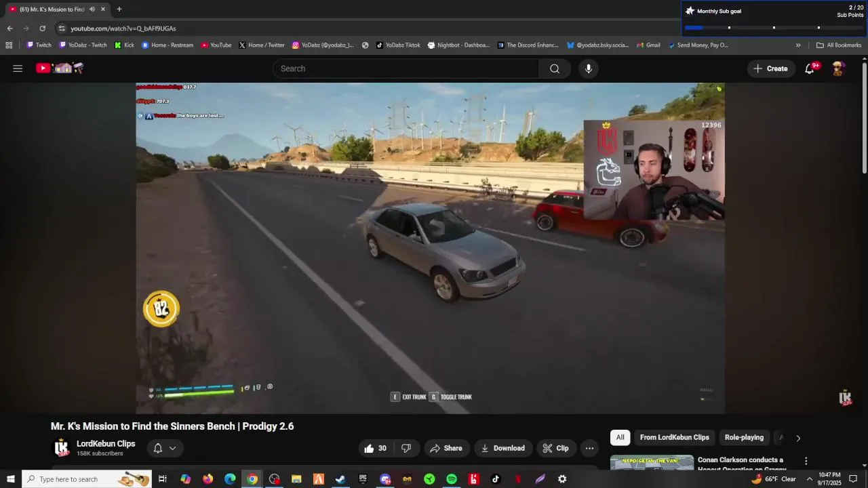Click the Create button
Screen dimensions: 868x488
[771, 68]
